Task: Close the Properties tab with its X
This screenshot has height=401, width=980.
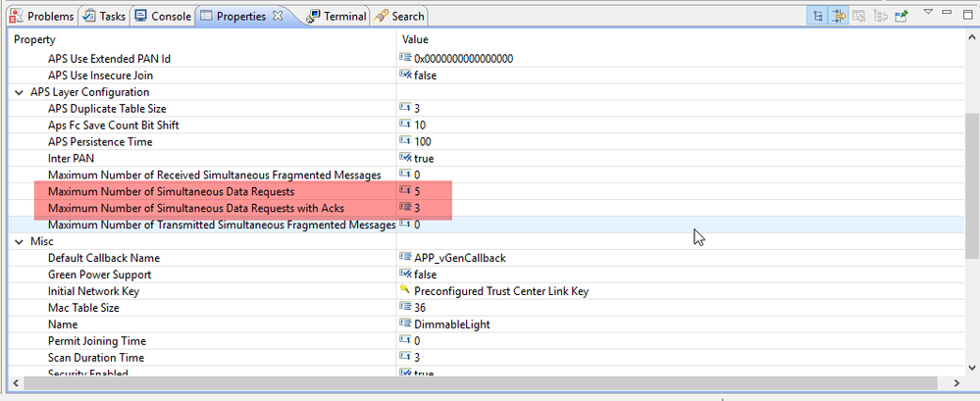Action: 278,16
